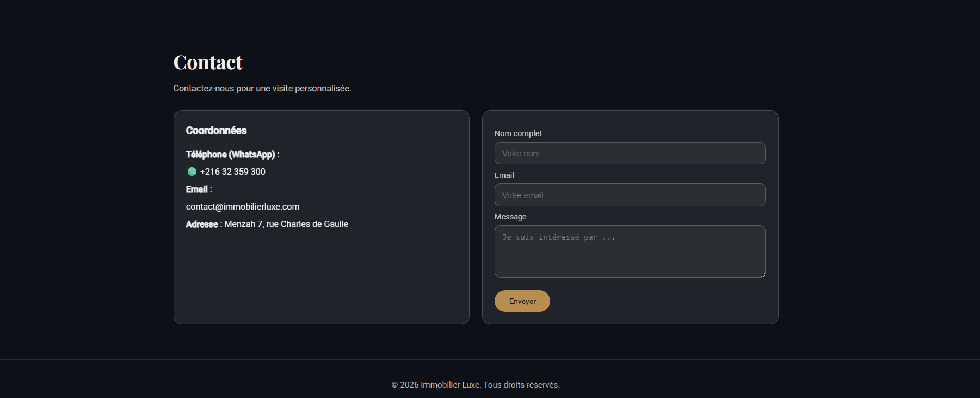The image size is (980, 398).
Task: Click the Contact page heading
Action: pos(208,62)
